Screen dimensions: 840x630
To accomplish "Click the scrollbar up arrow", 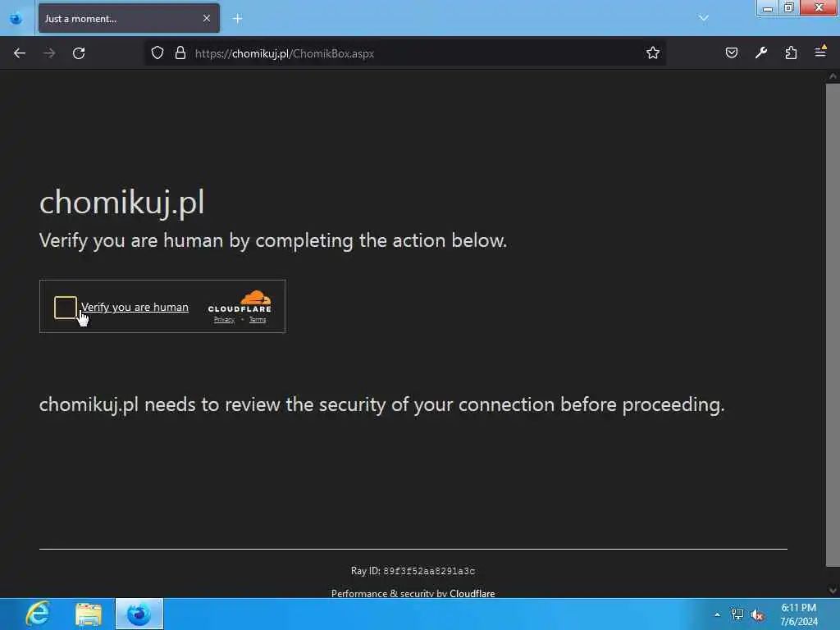I will (833, 76).
